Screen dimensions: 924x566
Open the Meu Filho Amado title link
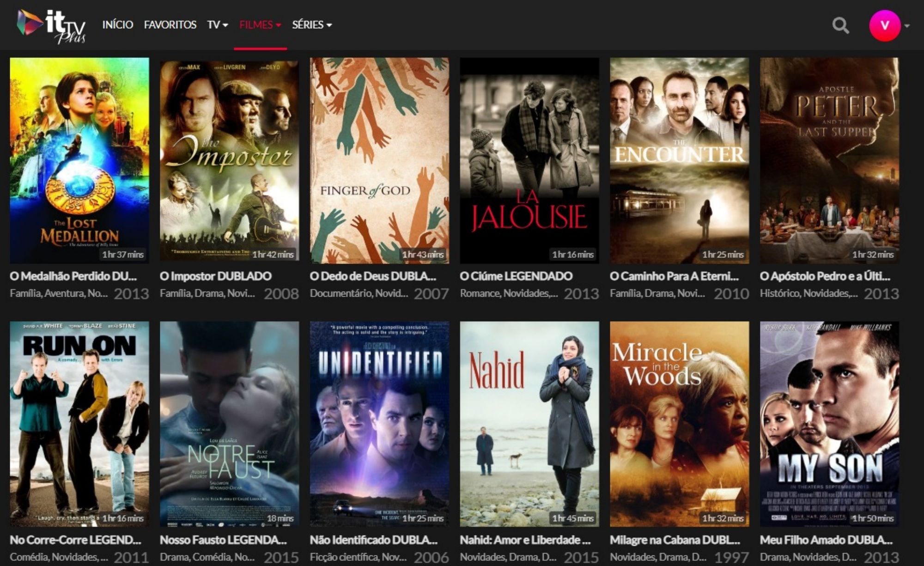pos(826,540)
